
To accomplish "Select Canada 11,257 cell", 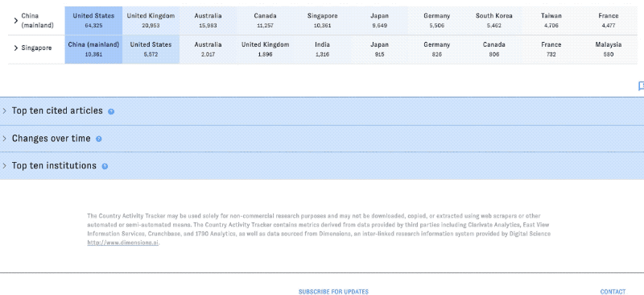I will [266, 21].
